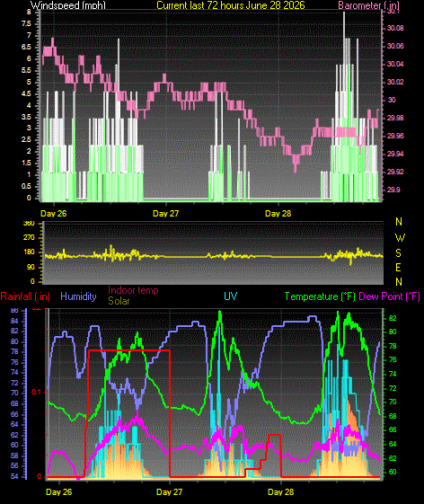Click Day 27 marker under wind chart
Viewport: 424px width, 504px height.
165,214
